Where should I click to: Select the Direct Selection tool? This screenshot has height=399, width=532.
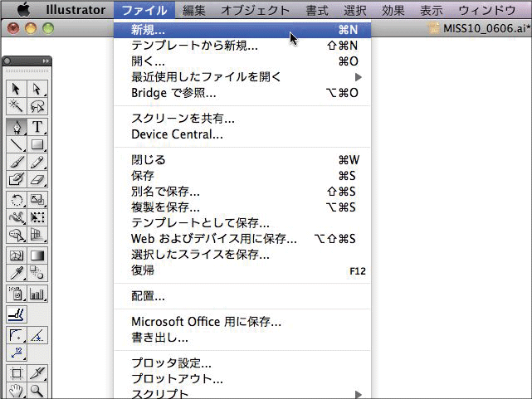pos(37,89)
